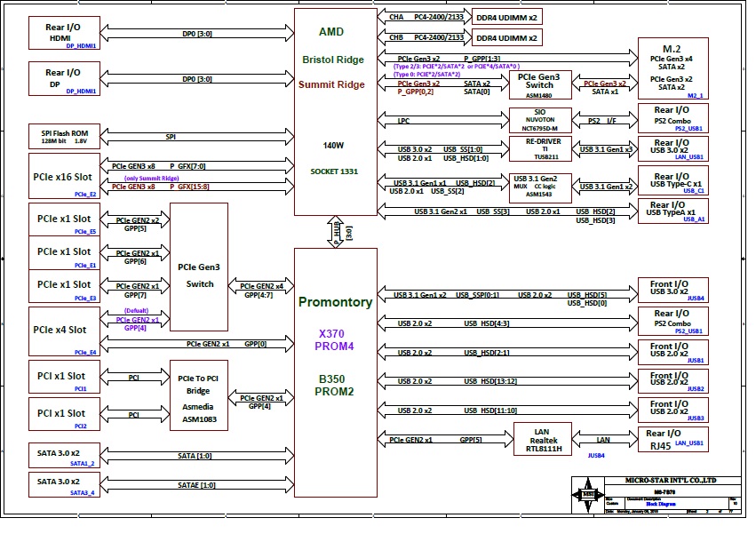This screenshot has height=534, width=756.
Task: Click the SPI Flash ROM block
Action: [62, 137]
